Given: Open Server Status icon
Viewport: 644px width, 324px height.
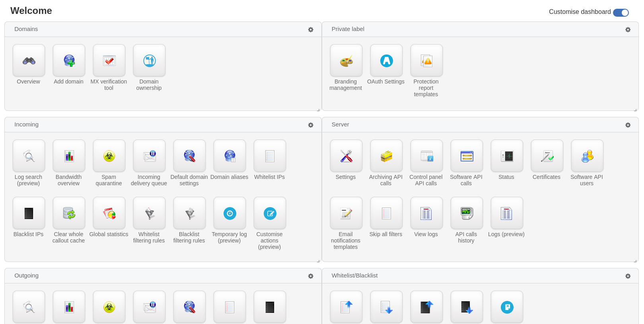Looking at the screenshot, I should (x=507, y=156).
